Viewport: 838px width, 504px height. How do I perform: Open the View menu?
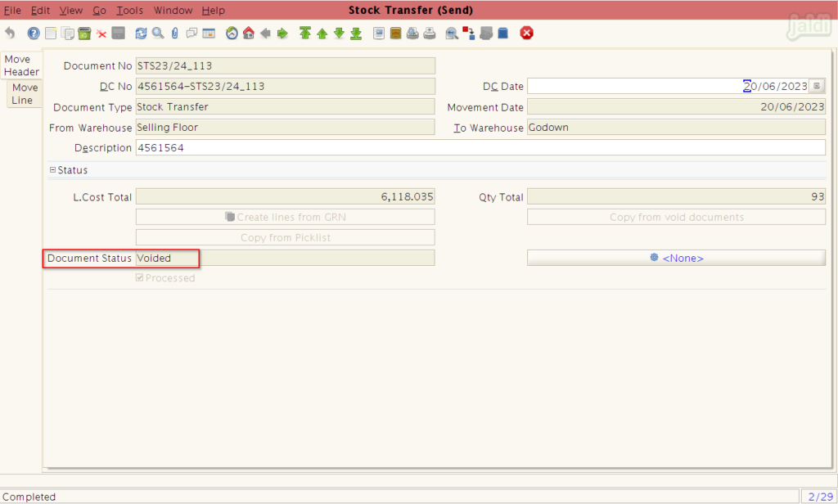[x=70, y=10]
